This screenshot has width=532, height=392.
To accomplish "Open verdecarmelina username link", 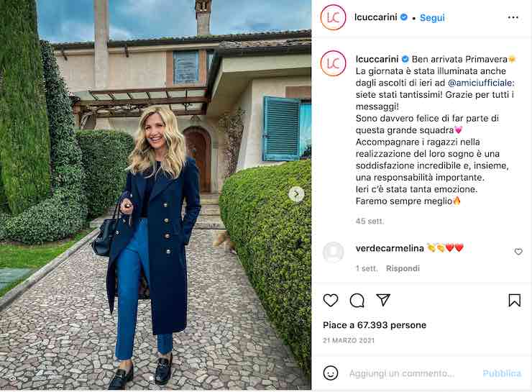I will 390,248.
